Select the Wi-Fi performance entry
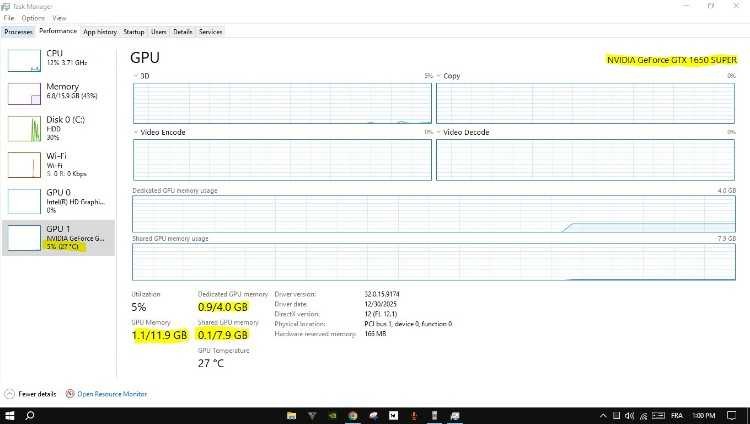Screen dimensions: 750x424 pos(58,165)
